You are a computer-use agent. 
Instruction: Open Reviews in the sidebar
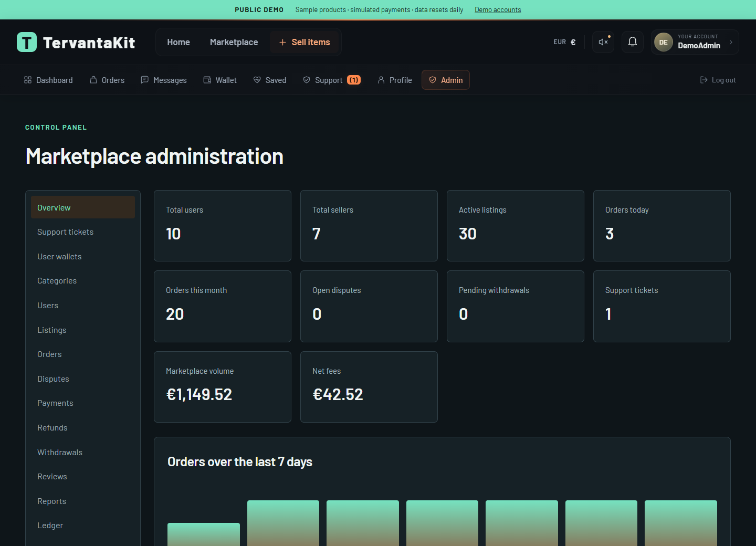(x=83, y=477)
